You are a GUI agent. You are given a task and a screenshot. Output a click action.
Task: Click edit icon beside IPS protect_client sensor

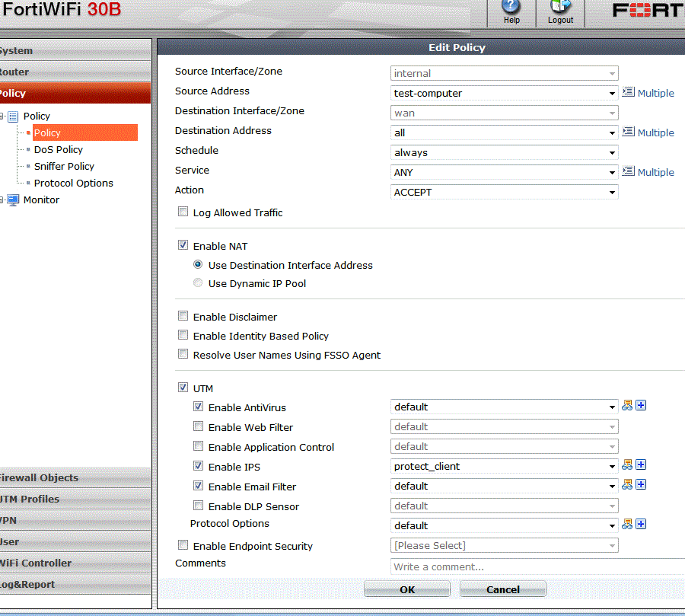pyautogui.click(x=627, y=465)
